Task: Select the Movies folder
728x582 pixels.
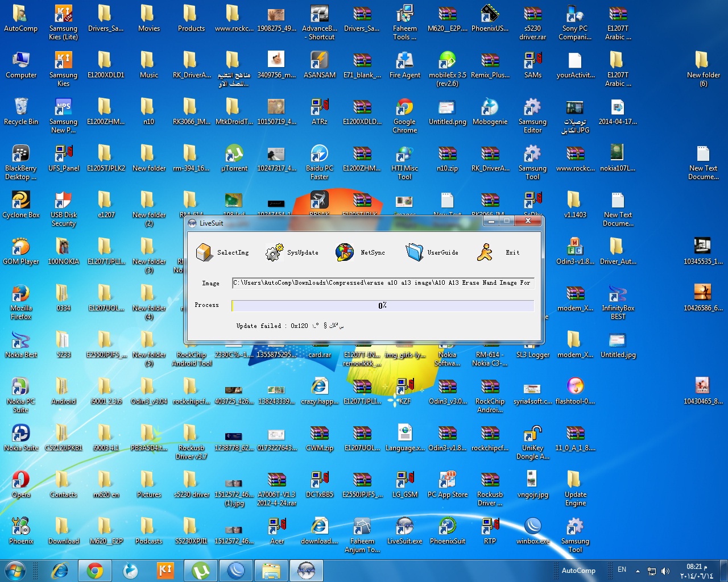Action: click(149, 18)
